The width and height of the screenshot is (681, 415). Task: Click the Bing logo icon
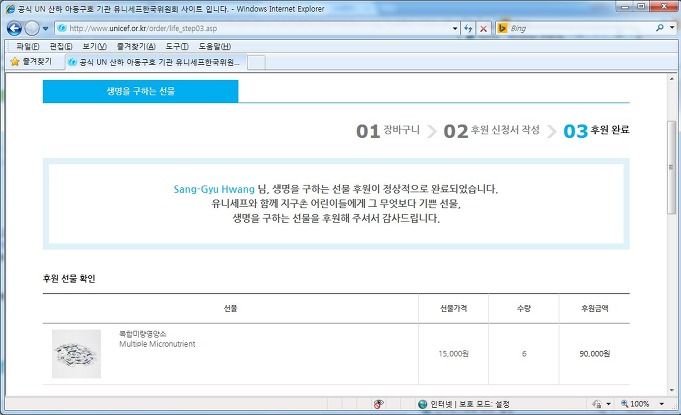tap(502, 28)
